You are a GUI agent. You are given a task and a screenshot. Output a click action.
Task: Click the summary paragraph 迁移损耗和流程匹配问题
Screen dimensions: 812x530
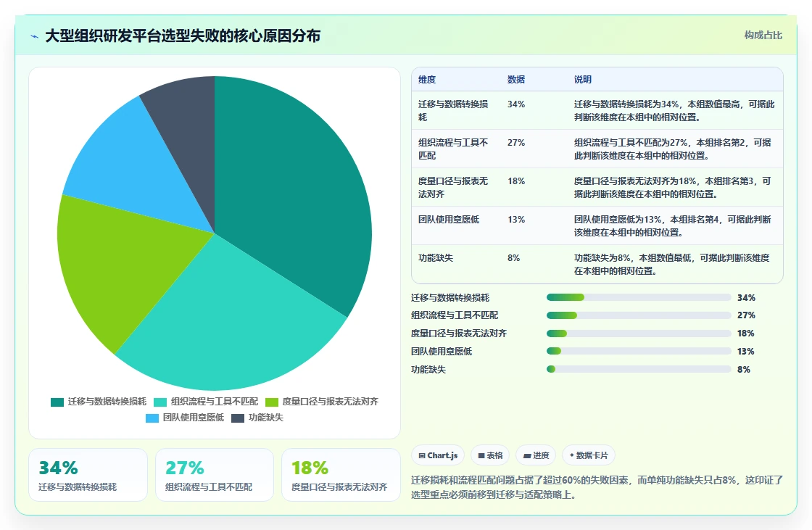[x=597, y=487]
